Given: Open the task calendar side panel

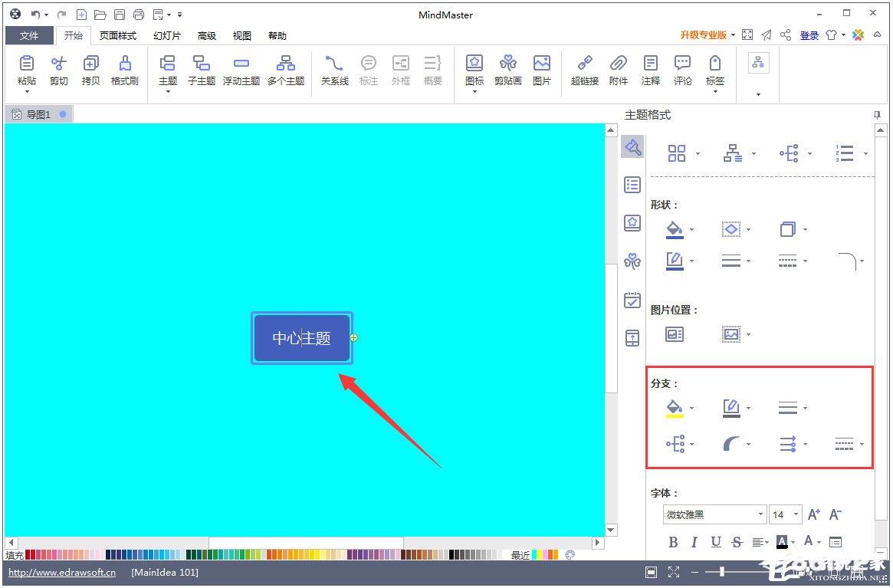Looking at the screenshot, I should (632, 300).
